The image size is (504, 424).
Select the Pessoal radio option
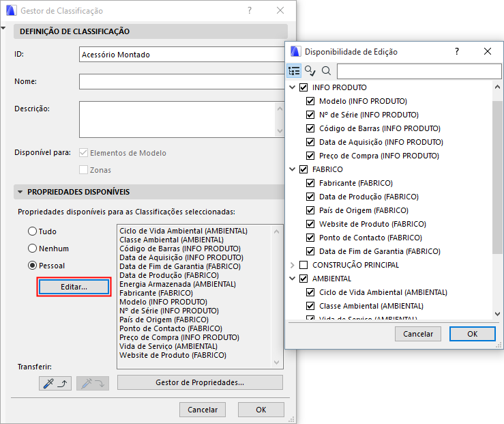point(32,266)
